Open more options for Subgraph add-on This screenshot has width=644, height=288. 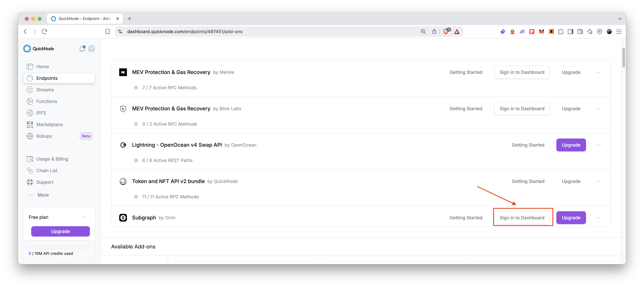click(599, 218)
